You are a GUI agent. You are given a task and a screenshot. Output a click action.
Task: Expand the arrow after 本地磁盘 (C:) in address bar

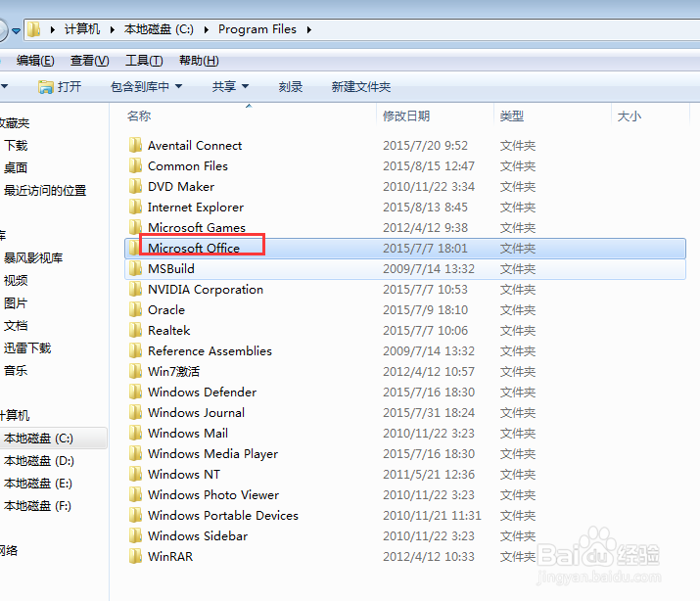point(206,30)
